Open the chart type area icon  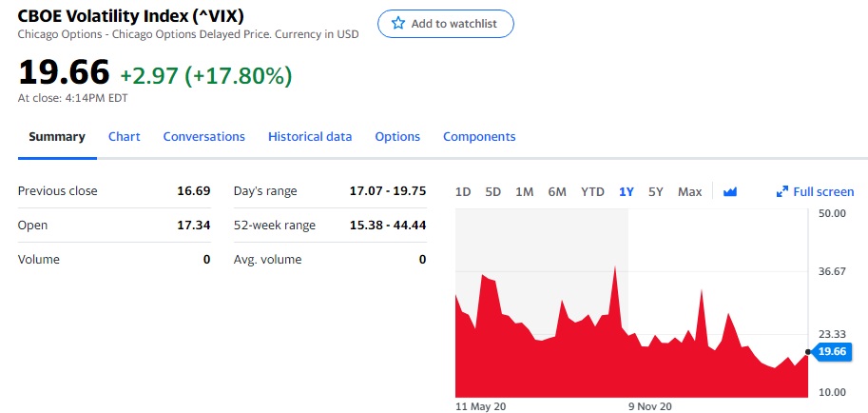point(730,191)
